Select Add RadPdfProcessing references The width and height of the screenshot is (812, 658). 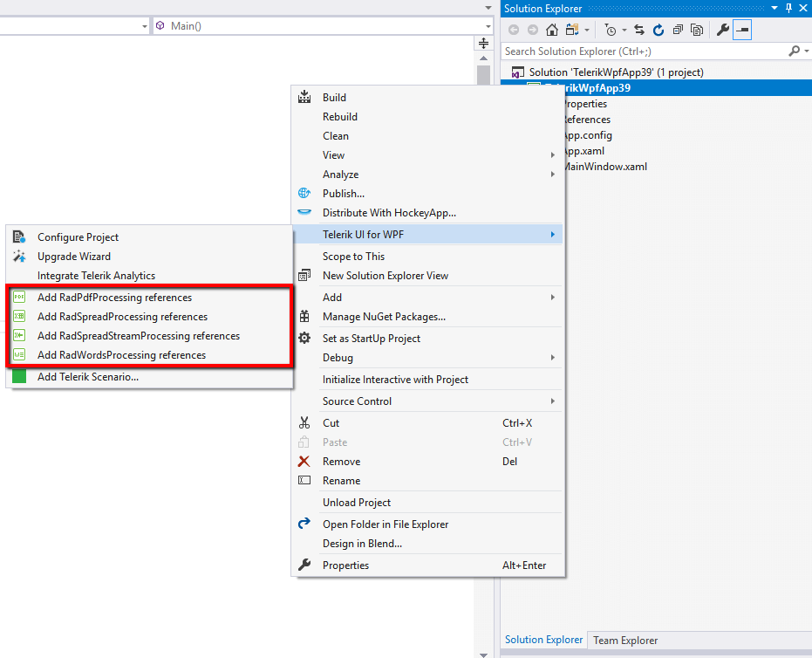pyautogui.click(x=150, y=298)
